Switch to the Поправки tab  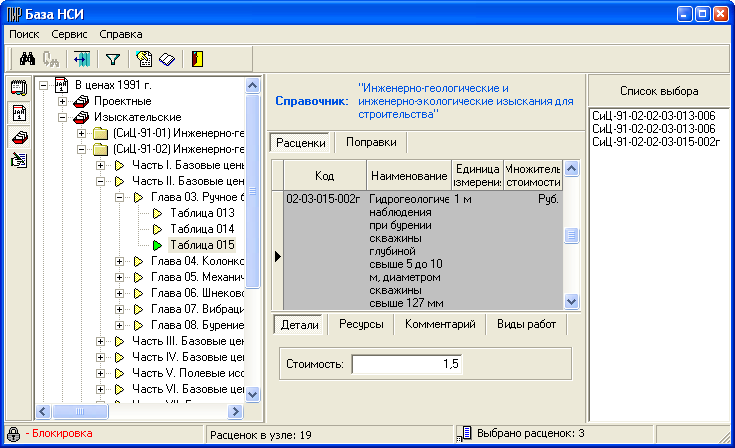[371, 143]
